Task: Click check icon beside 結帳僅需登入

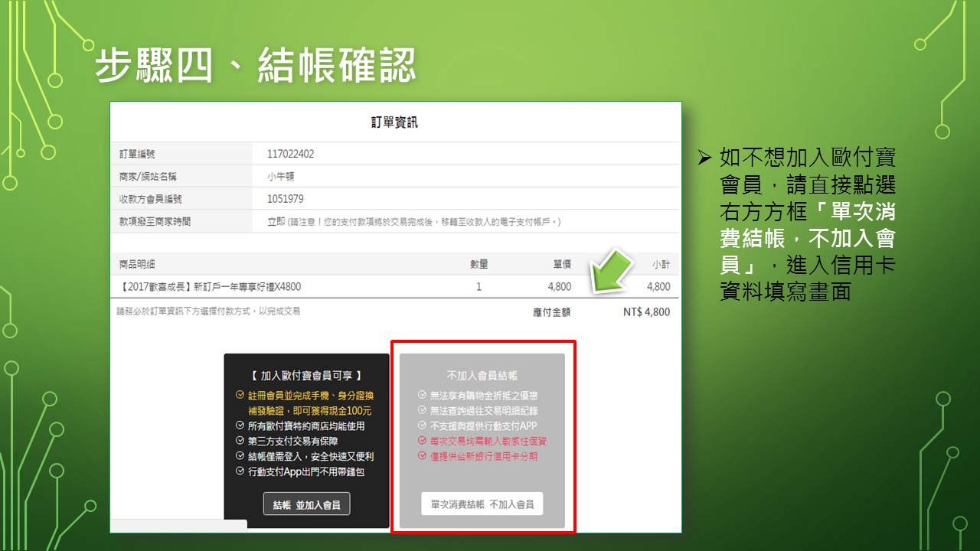Action: pyautogui.click(x=240, y=456)
